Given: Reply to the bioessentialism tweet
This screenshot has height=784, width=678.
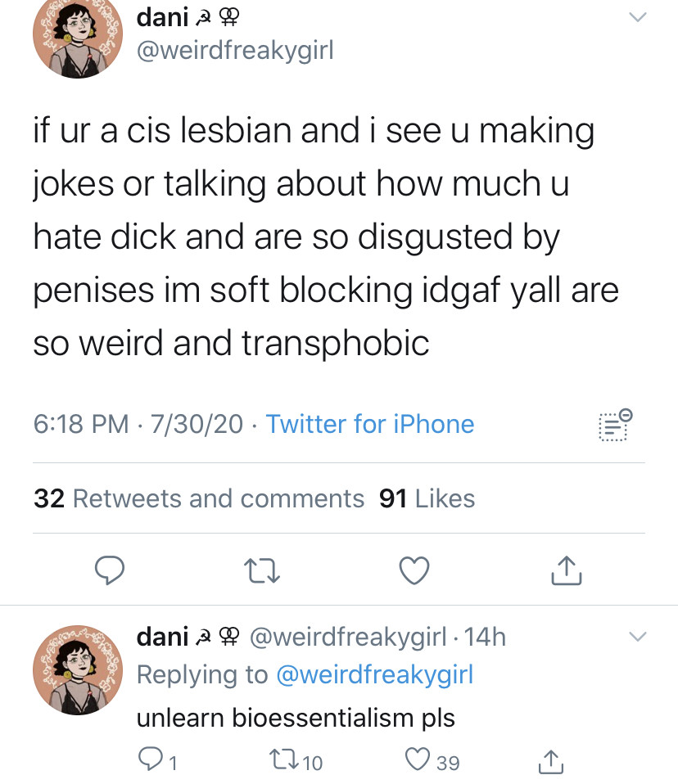Looking at the screenshot, I should 151,762.
